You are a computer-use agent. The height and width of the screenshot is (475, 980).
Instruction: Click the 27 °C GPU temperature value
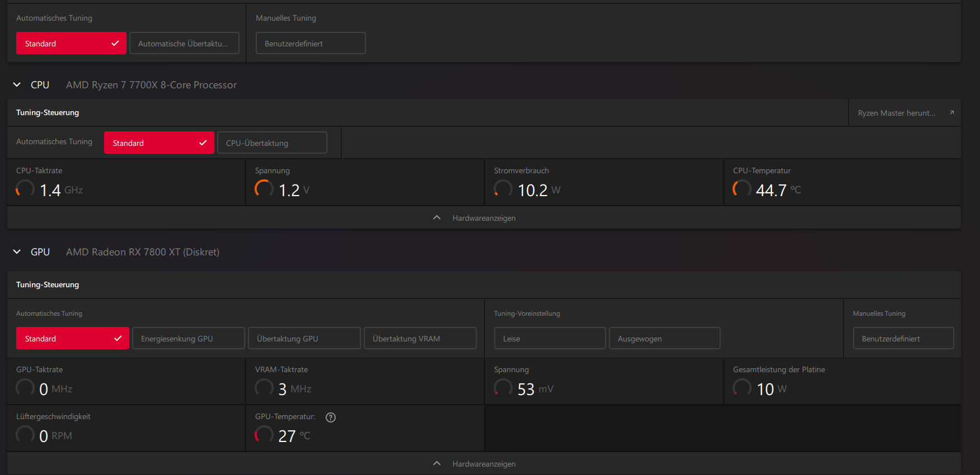pyautogui.click(x=294, y=436)
